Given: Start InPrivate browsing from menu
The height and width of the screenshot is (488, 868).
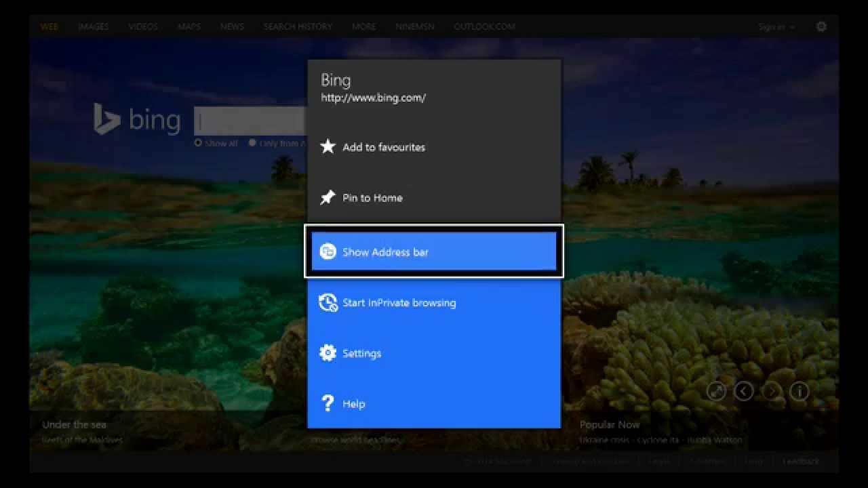Looking at the screenshot, I should (434, 302).
